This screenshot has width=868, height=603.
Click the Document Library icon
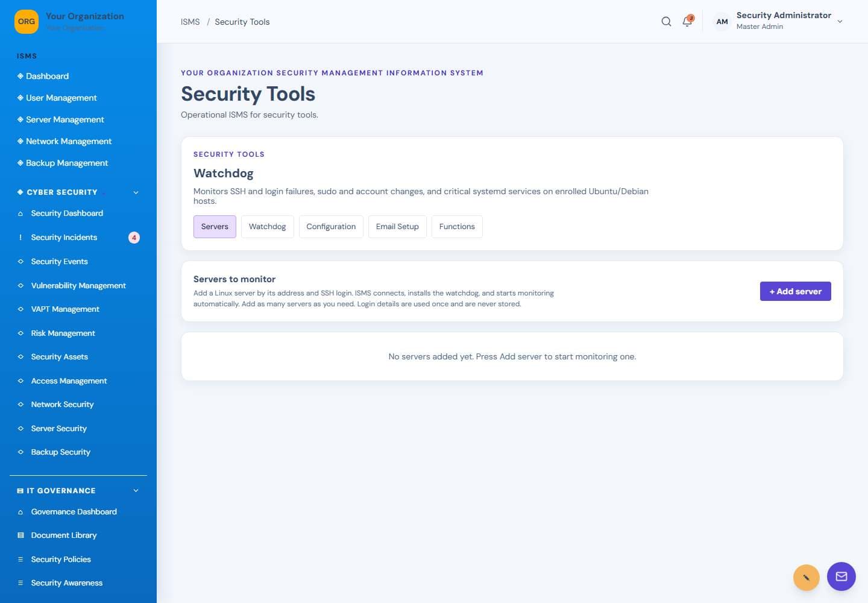click(20, 535)
